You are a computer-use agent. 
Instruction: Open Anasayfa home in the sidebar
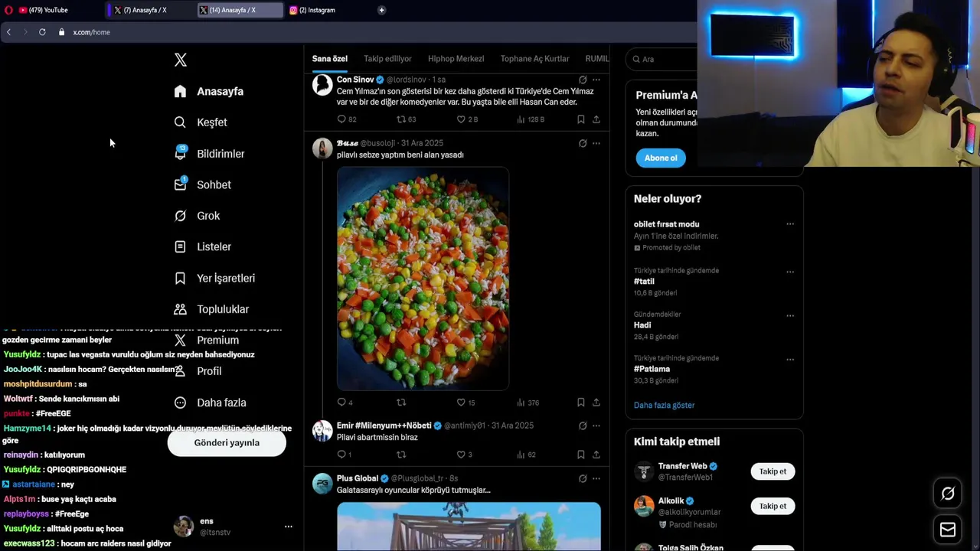[x=209, y=91]
